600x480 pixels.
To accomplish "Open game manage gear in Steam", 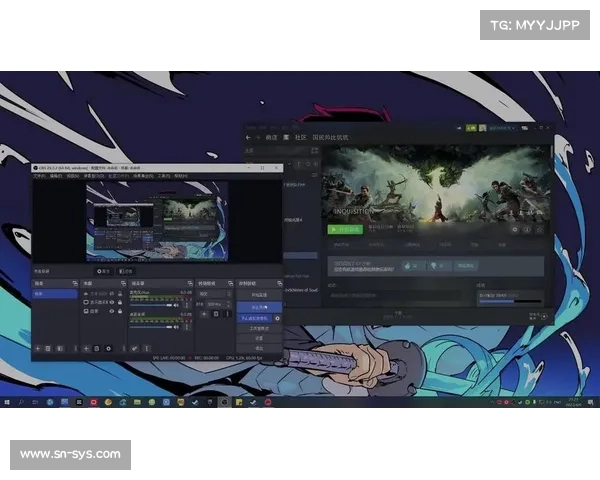I will [515, 230].
